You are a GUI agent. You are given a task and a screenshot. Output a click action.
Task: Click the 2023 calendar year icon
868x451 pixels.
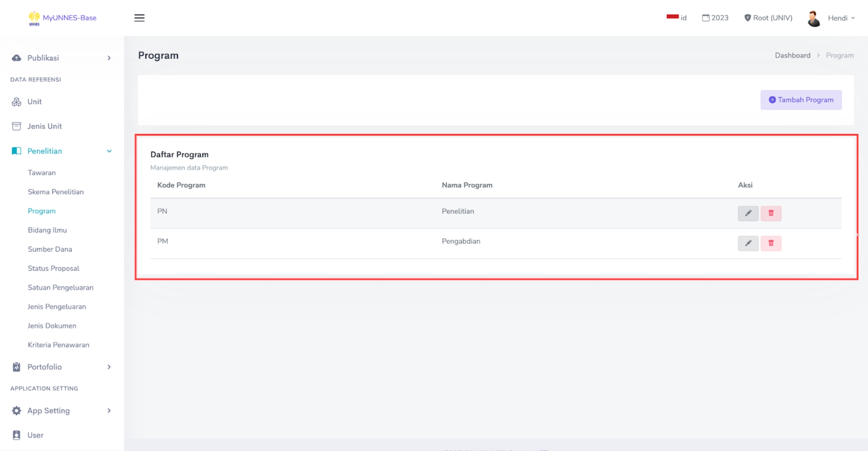706,18
